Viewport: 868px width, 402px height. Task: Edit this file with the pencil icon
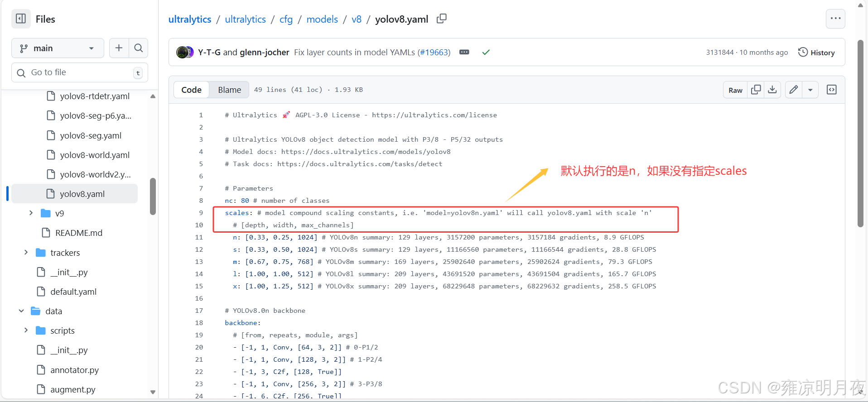[794, 90]
